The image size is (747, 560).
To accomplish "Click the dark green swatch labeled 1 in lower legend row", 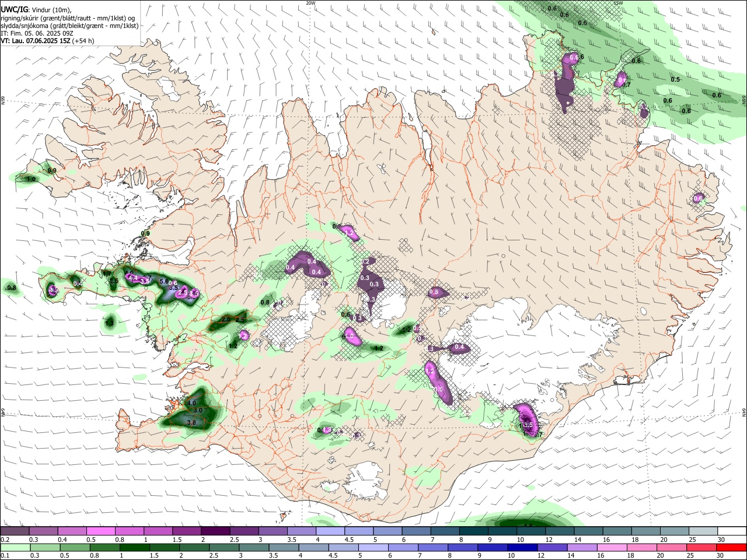I will (x=134, y=547).
